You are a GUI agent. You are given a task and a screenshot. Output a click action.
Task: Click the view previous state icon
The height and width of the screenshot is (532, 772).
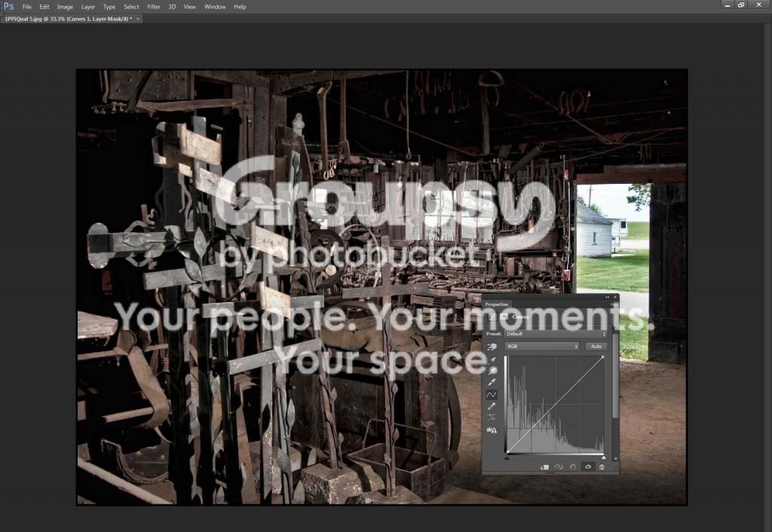(x=559, y=467)
